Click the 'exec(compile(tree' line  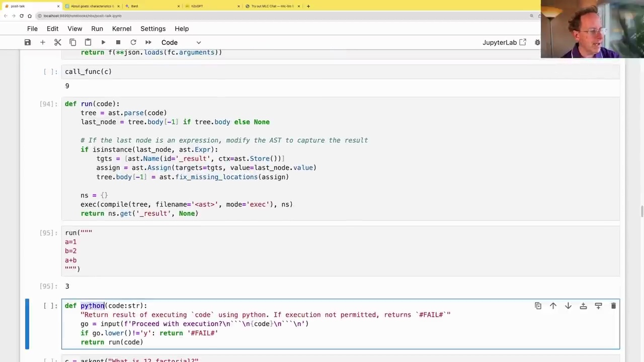(187, 204)
